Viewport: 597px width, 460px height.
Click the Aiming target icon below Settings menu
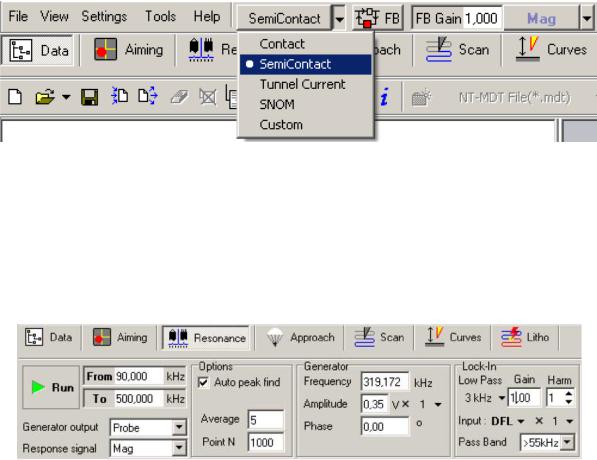pos(105,50)
